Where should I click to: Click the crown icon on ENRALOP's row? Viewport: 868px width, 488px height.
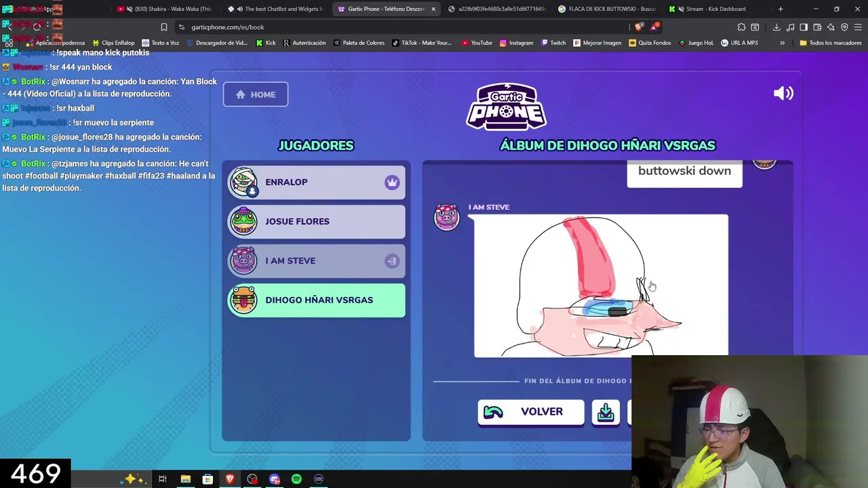tap(392, 182)
